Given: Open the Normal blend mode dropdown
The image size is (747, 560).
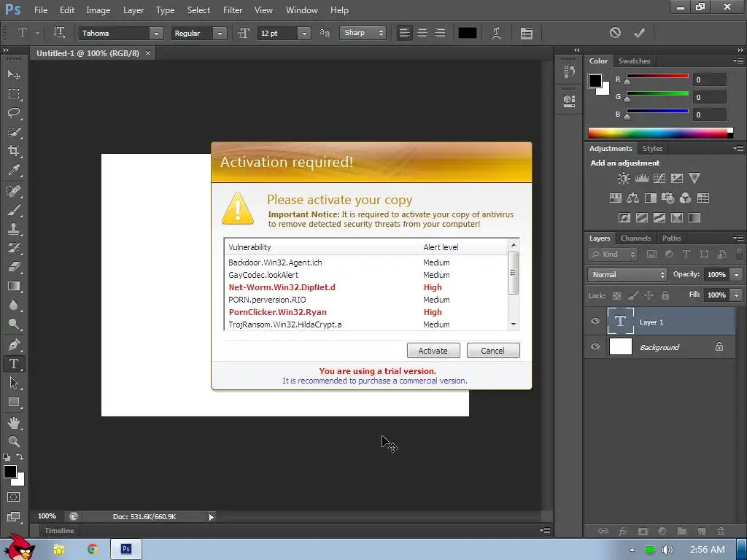Looking at the screenshot, I should tap(627, 275).
